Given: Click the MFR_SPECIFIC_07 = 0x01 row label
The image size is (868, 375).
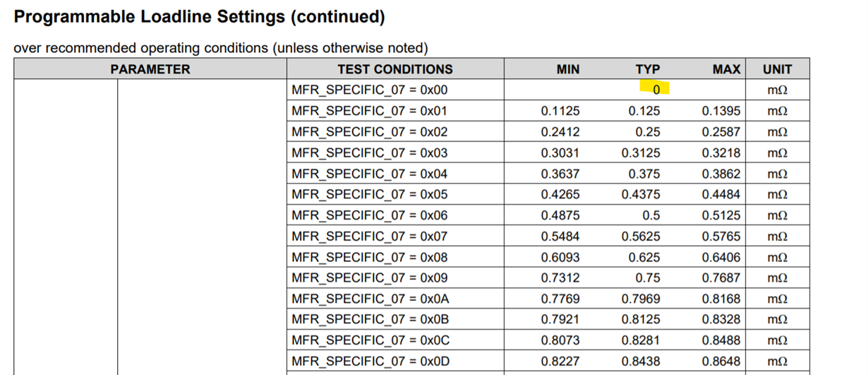Looking at the screenshot, I should [370, 111].
